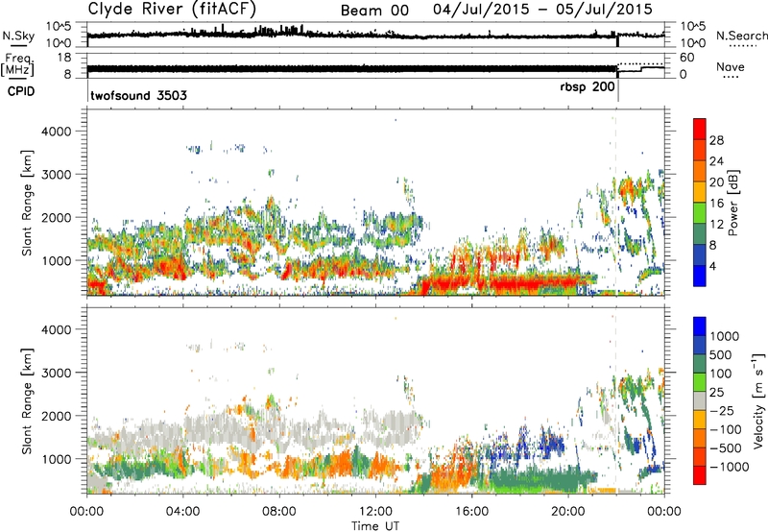Click the '100' tick on Velocity colorbar
This screenshot has width=768, height=532.
(720, 374)
